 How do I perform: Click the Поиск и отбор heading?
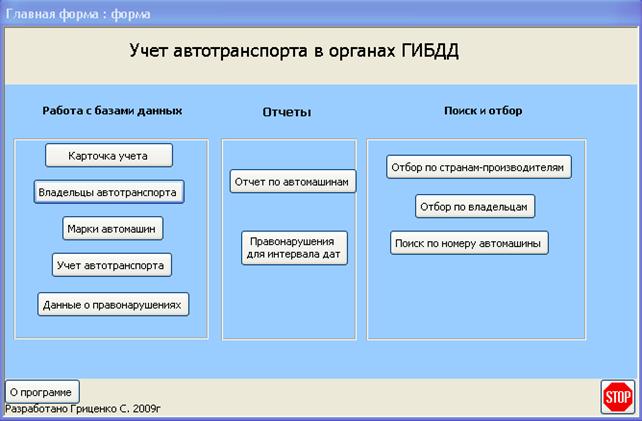click(483, 111)
